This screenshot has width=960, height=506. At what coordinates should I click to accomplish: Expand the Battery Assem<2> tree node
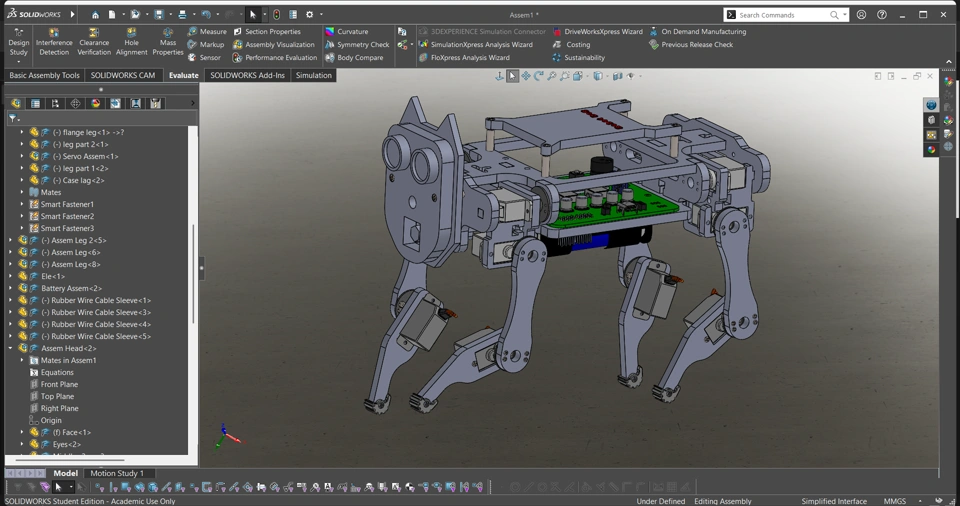(x=11, y=288)
